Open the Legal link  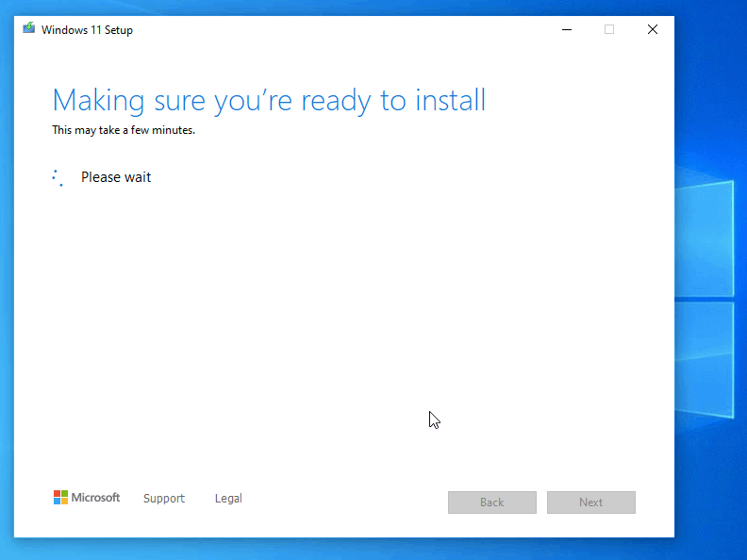coord(228,498)
